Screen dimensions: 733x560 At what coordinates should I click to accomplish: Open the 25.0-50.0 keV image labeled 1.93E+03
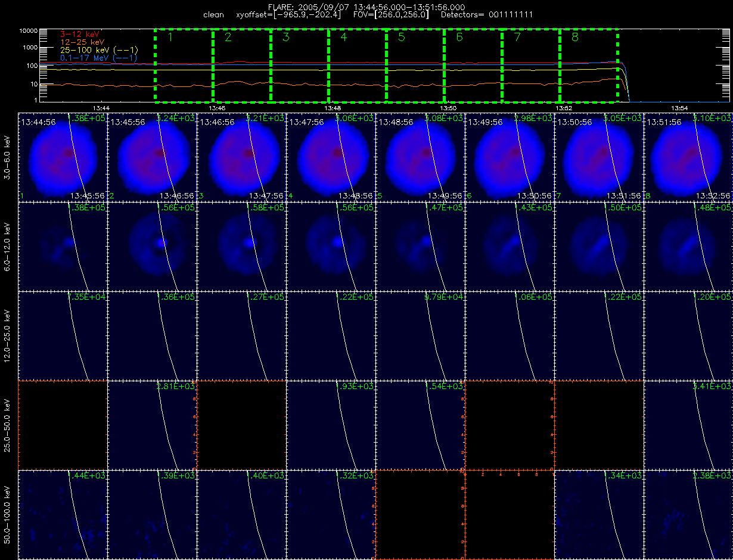pos(331,424)
